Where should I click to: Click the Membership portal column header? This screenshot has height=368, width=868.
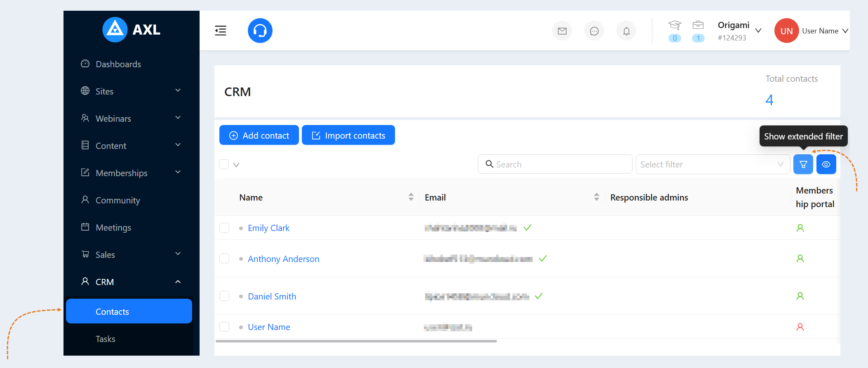point(815,197)
